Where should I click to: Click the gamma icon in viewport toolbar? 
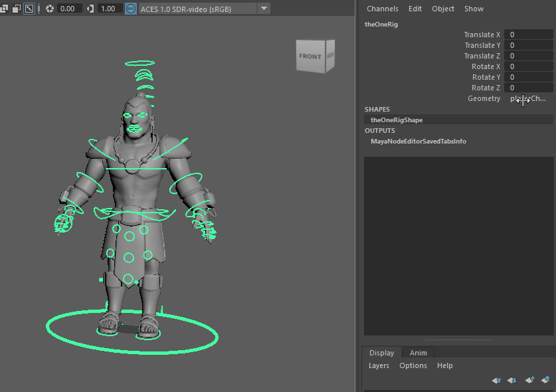point(90,9)
